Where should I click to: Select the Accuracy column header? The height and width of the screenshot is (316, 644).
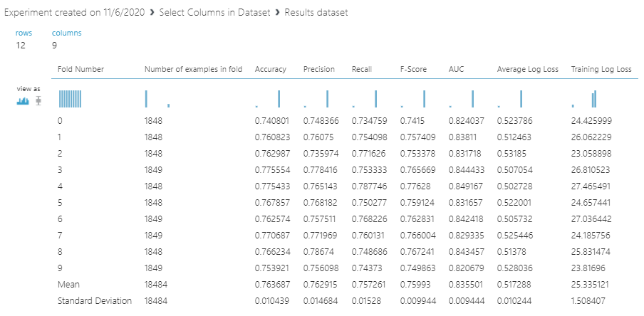[271, 69]
